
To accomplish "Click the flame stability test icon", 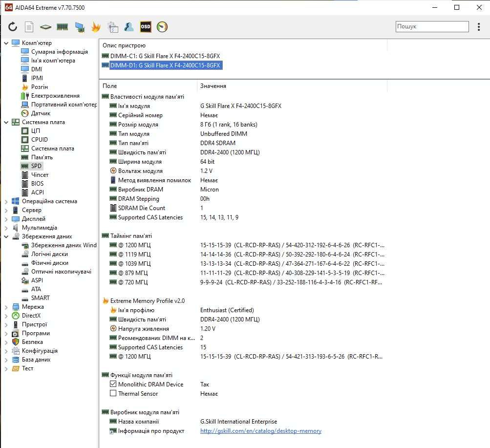I will 96,27.
